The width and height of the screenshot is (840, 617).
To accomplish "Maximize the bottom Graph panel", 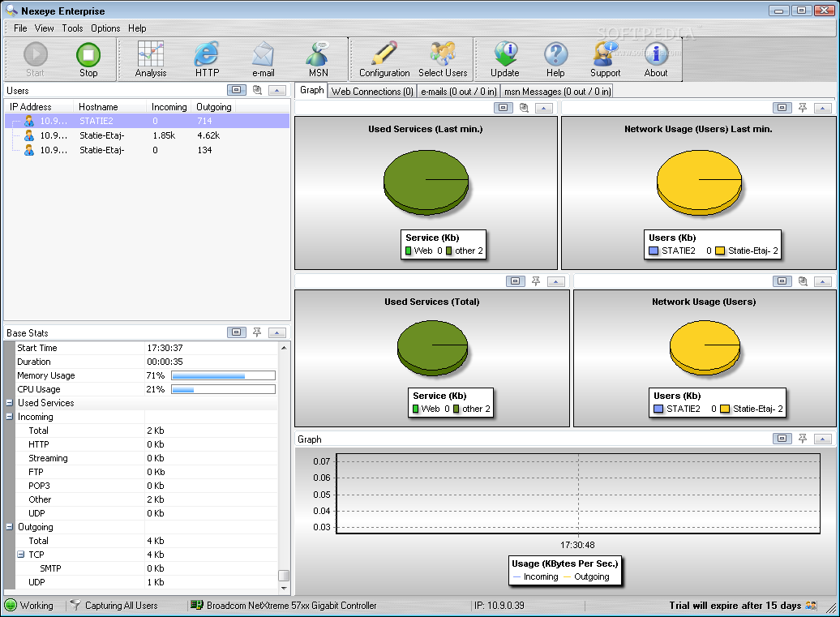I will (782, 439).
